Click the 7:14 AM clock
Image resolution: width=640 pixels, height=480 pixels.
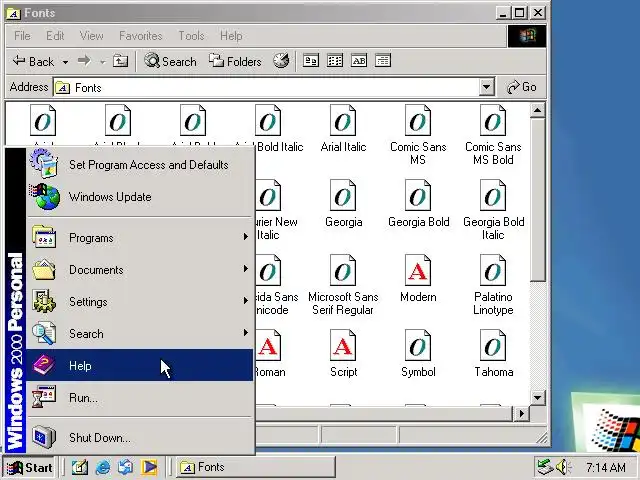pos(605,467)
